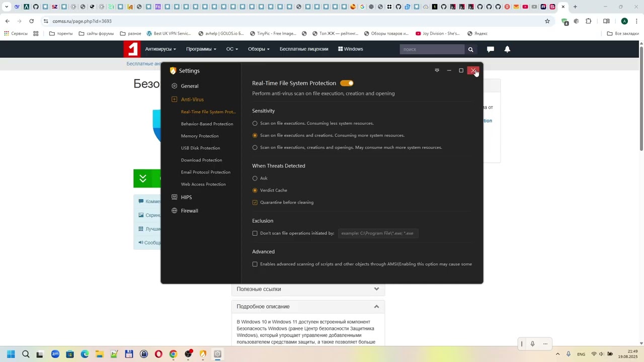The width and height of the screenshot is (644, 362).
Task: Enable advanced AMSI script scanning checkbox
Action: 255,264
